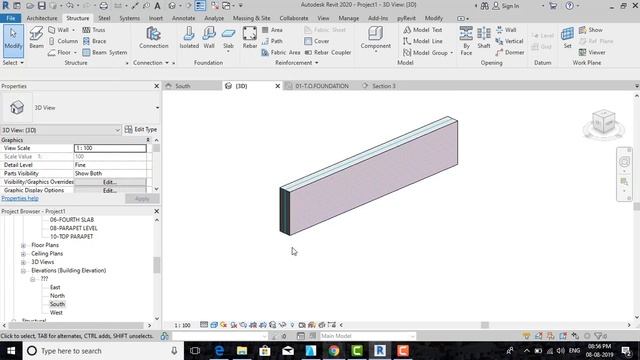
Task: Click Edit for Visibility/Graphics Overrides
Action: (110, 182)
